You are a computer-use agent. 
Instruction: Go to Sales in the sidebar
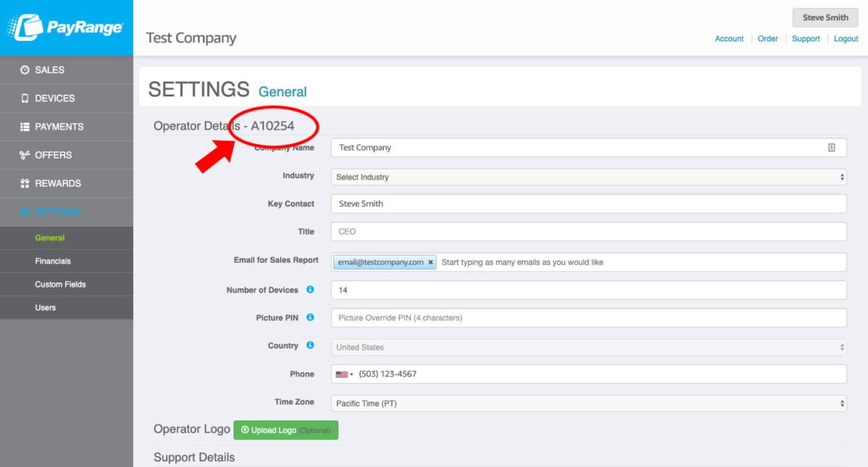[x=49, y=70]
